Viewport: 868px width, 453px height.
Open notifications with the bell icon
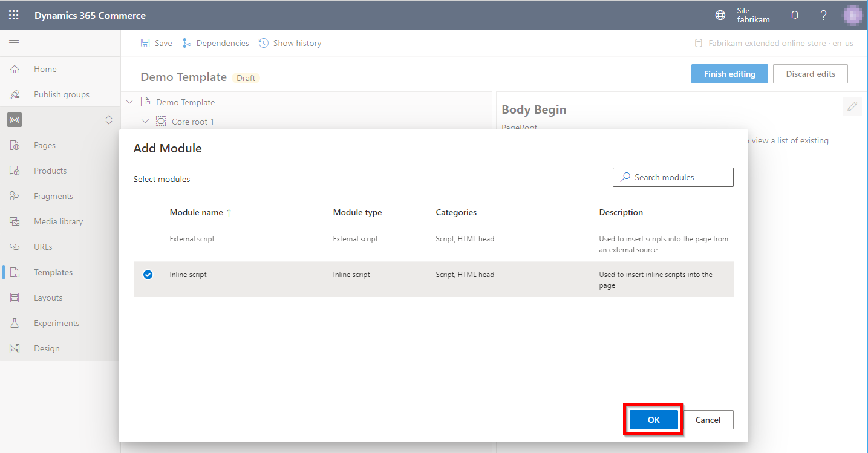click(x=794, y=15)
